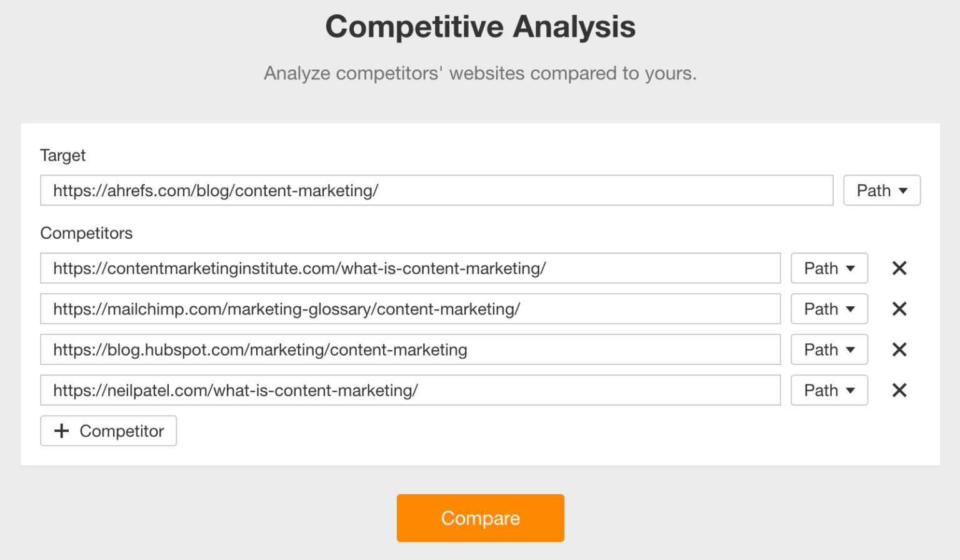Open the Path dropdown for the mailchimp competitor
The image size is (960, 560).
(829, 309)
